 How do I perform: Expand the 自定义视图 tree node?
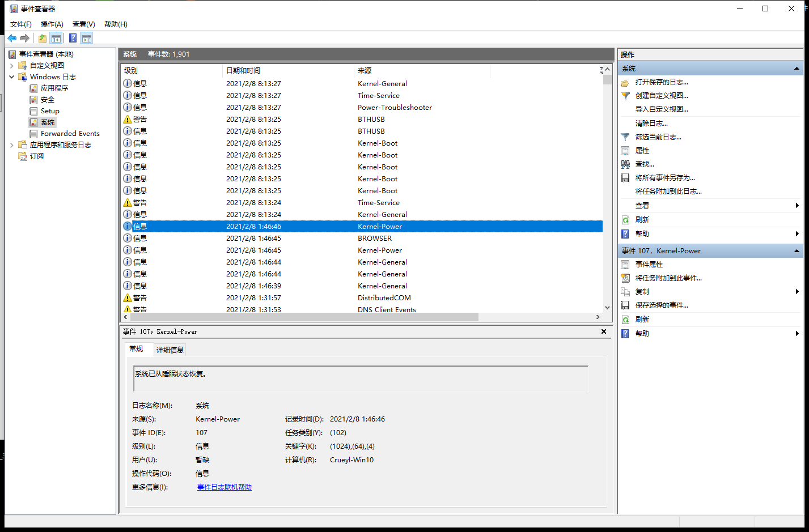[12, 66]
